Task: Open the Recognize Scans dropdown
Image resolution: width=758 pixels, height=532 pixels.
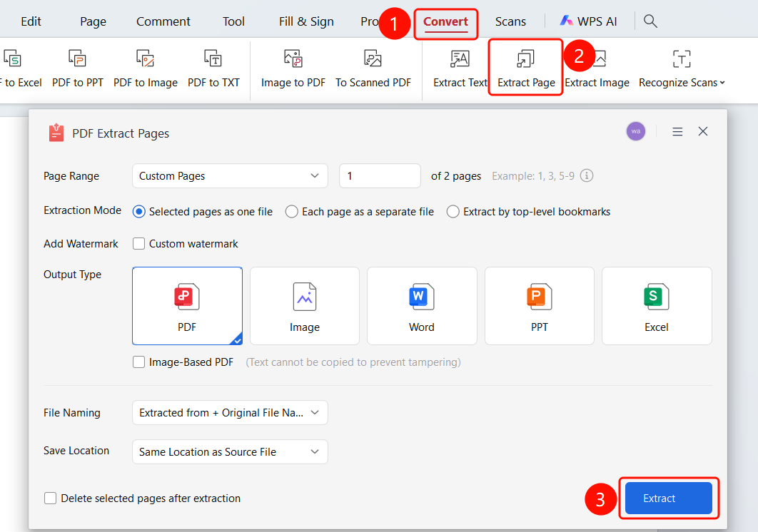Action: 682,68
